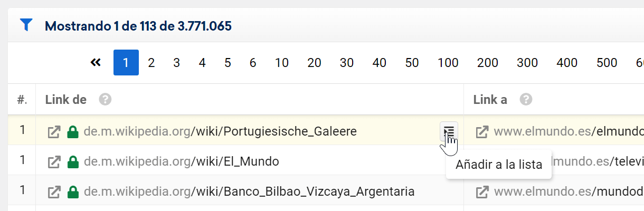This screenshot has width=644, height=211.
Task: Click help icon next to Link a
Action: (x=525, y=99)
